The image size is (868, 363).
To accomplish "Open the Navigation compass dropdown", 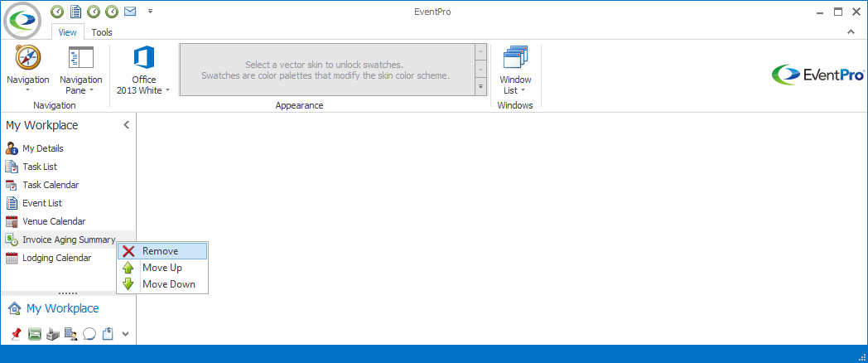I will (x=27, y=70).
